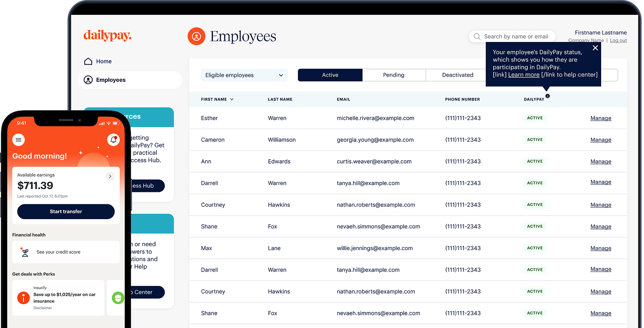Dismiss the DailyPay status tooltip
The height and width of the screenshot is (328, 644).
point(595,48)
